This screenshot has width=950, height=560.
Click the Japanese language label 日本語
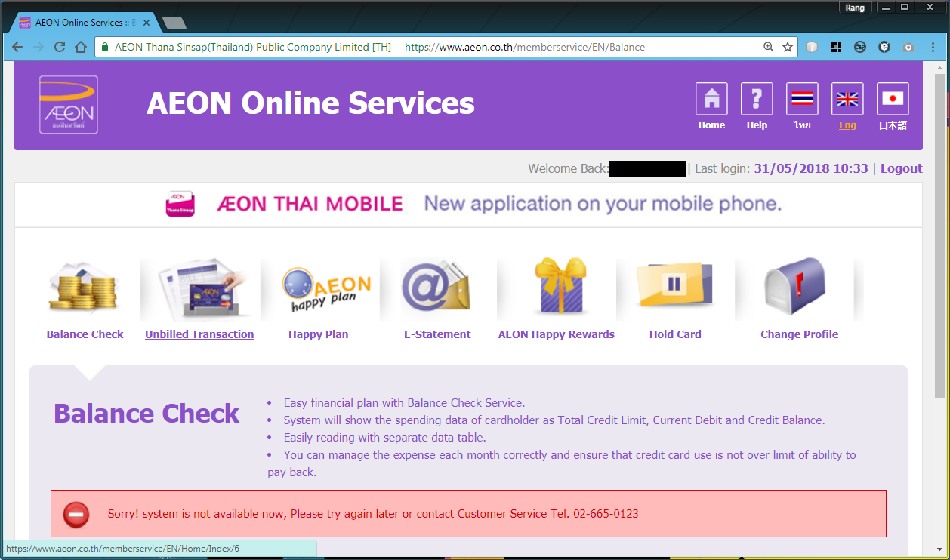coord(893,125)
